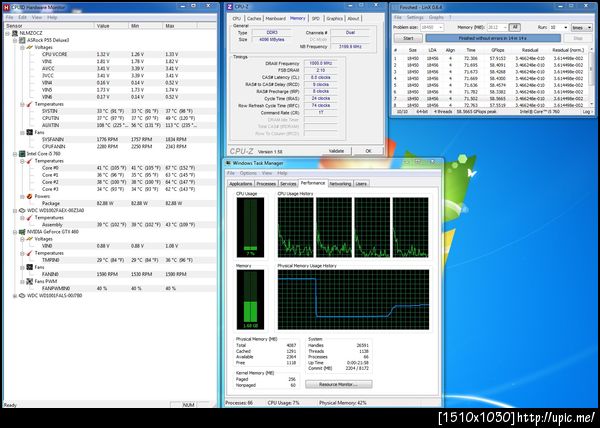Screen dimensions: 600x428
Task: Open the Networking tab in Task Manager
Action: [340, 184]
